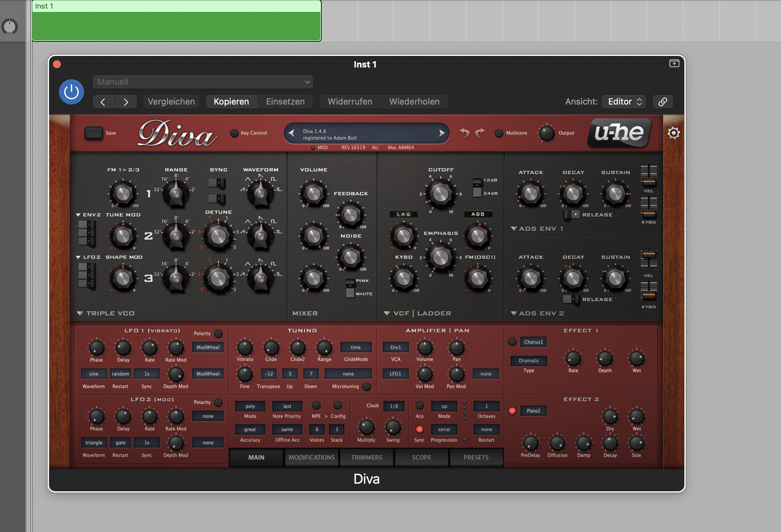Expand the TRIPLE VCO module menu

click(80, 313)
